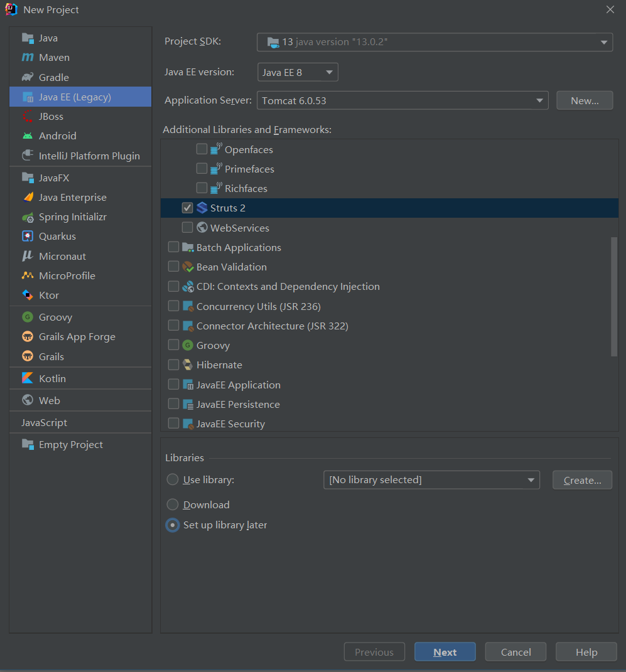Select Set up library later radio
626x672 pixels.
point(173,525)
